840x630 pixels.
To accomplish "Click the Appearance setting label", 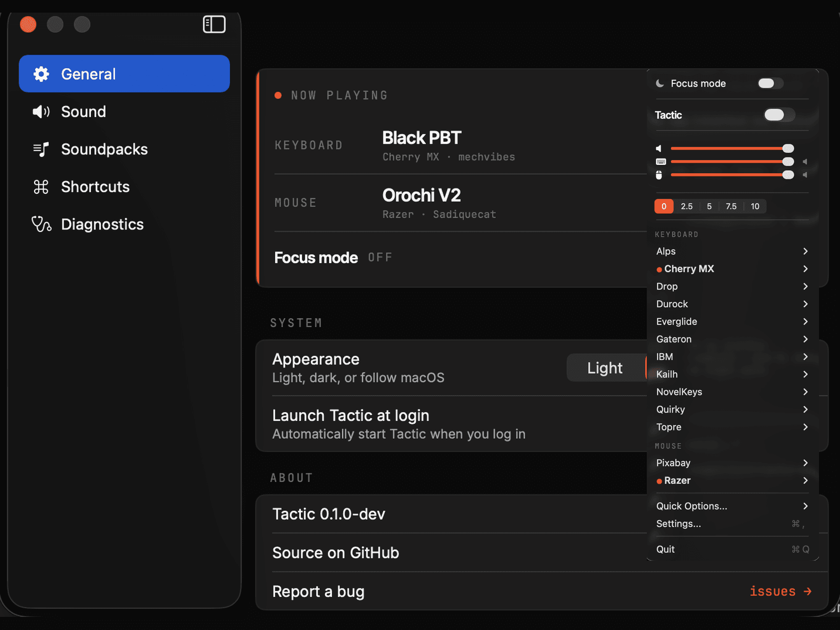I will coord(316,360).
